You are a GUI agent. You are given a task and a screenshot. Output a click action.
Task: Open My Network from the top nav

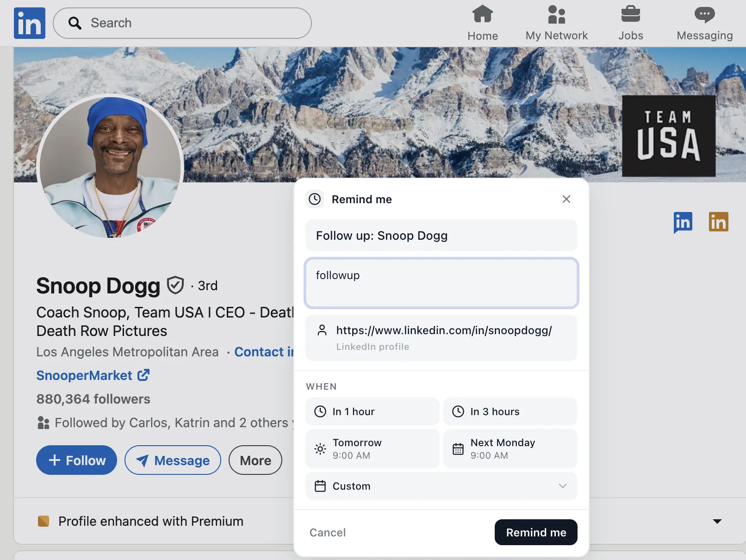[557, 23]
